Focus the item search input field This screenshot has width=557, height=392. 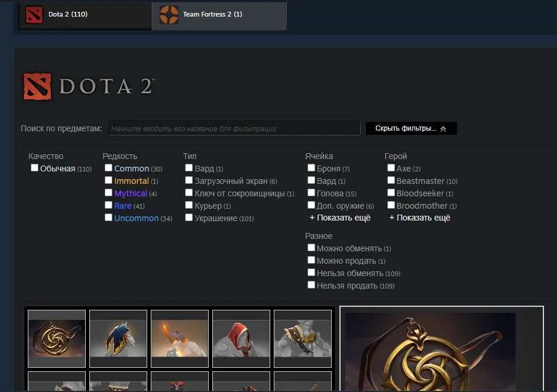click(234, 128)
